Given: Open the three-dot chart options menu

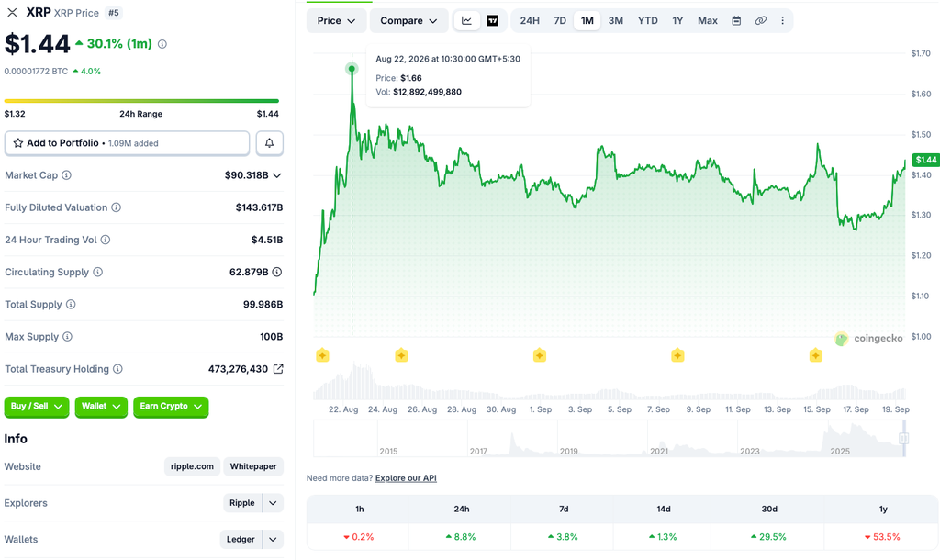Looking at the screenshot, I should click(x=782, y=20).
